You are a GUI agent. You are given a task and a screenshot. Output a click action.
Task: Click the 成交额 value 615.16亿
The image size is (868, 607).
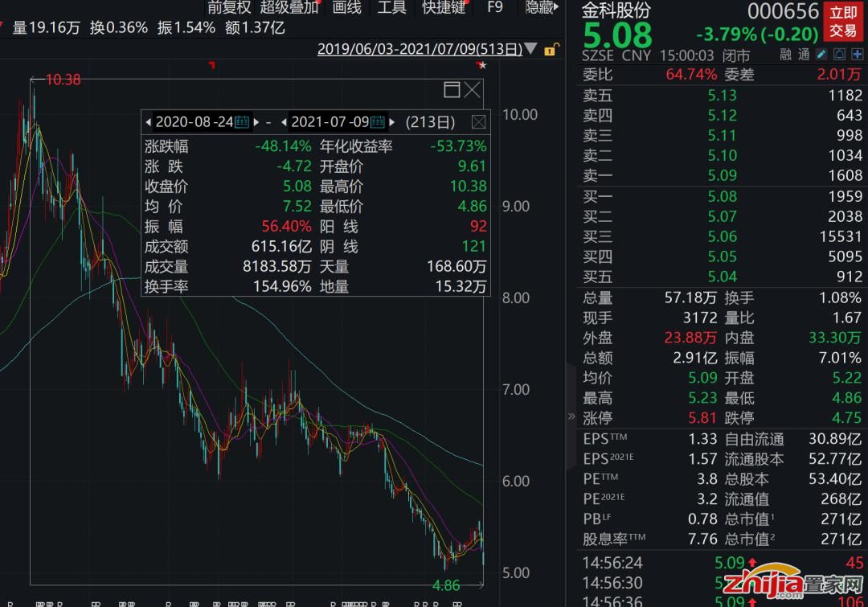click(x=281, y=247)
